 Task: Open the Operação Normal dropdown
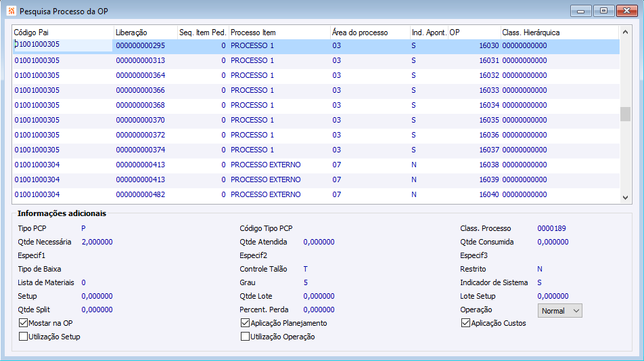(x=560, y=311)
